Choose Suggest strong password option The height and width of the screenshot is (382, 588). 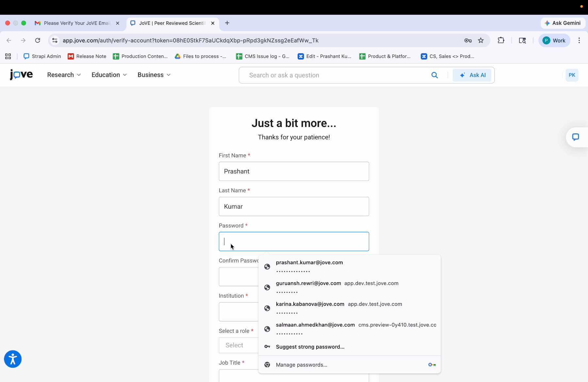(310, 347)
